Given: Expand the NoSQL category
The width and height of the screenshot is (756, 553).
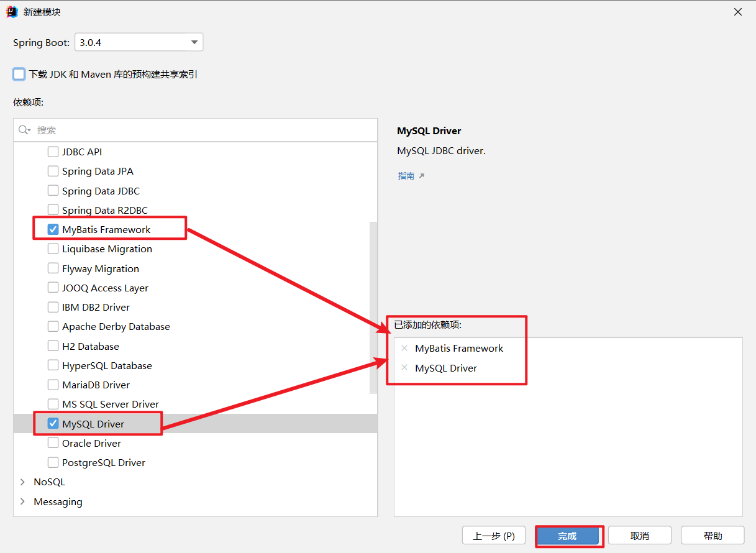Looking at the screenshot, I should point(23,482).
